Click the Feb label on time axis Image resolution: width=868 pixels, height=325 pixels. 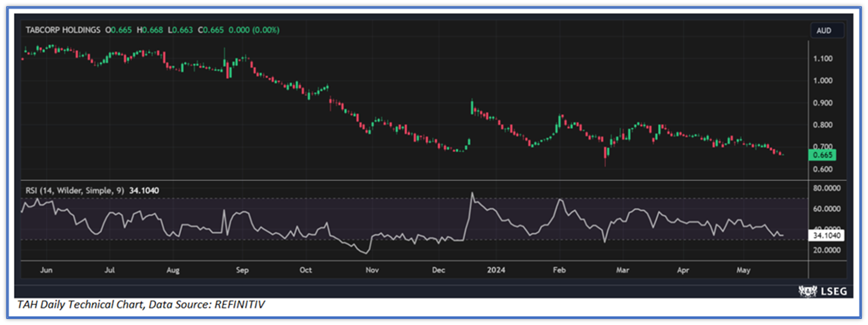coord(559,270)
